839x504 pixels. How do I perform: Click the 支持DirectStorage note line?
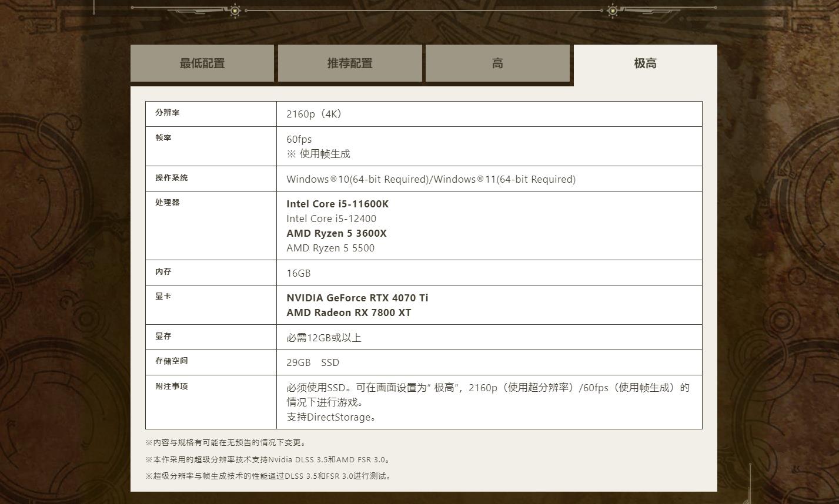331,417
